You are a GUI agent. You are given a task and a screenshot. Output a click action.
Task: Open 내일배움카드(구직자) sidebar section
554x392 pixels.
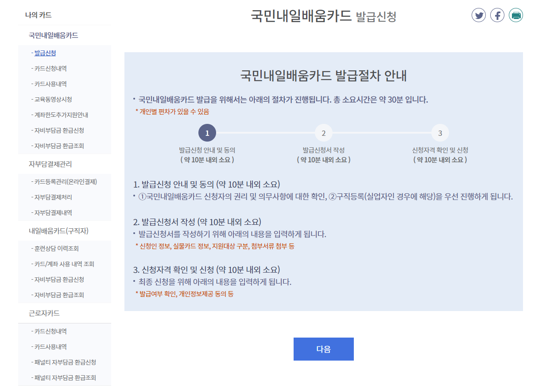coord(59,231)
